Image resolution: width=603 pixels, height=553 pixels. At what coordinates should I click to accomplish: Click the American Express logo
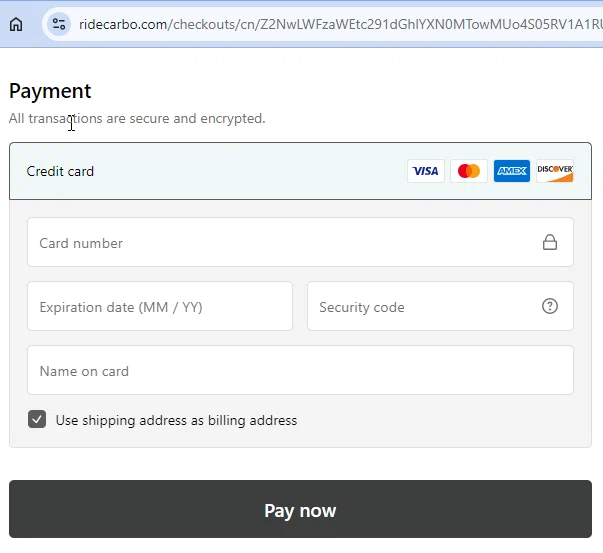[x=512, y=171]
